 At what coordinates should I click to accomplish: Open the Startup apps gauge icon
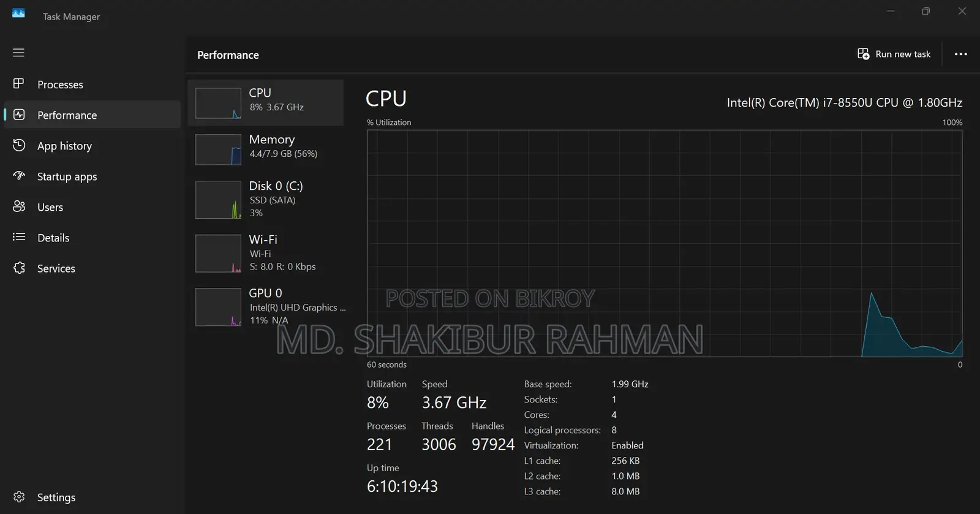(x=19, y=176)
